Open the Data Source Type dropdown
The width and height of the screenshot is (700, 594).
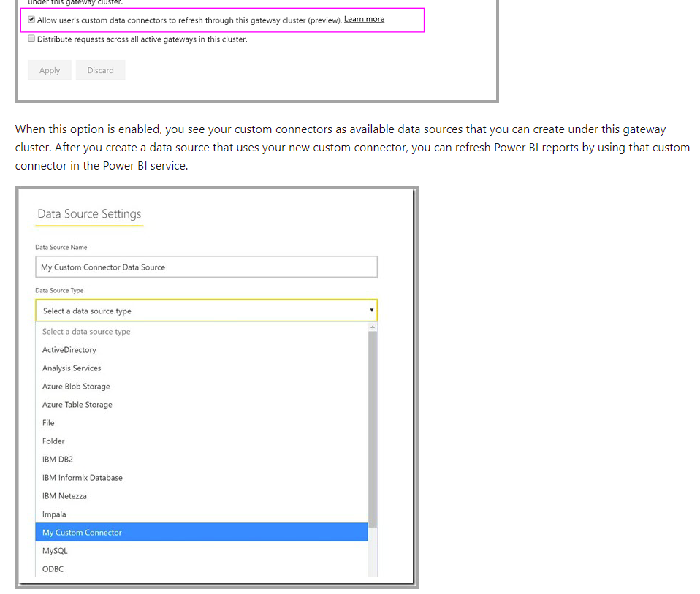pyautogui.click(x=206, y=311)
